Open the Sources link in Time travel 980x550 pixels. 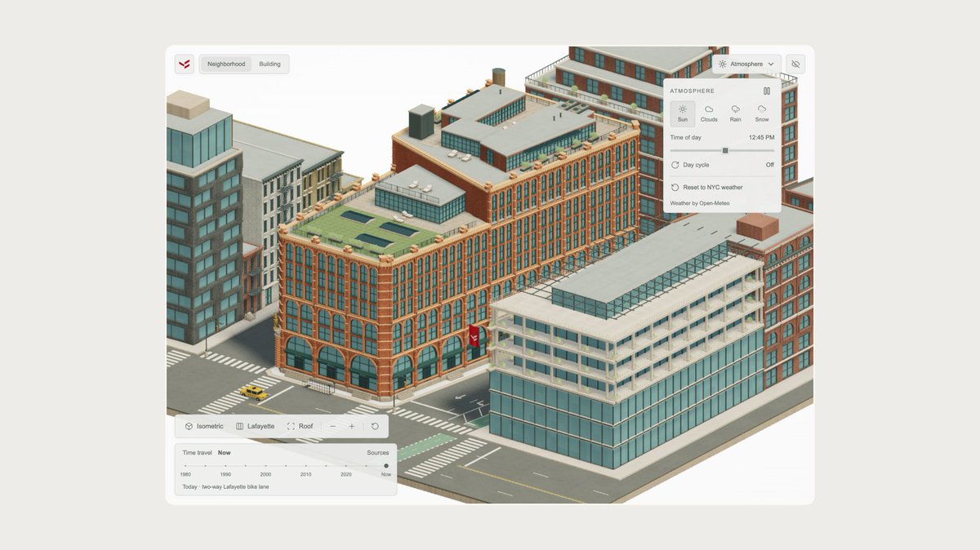point(378,452)
